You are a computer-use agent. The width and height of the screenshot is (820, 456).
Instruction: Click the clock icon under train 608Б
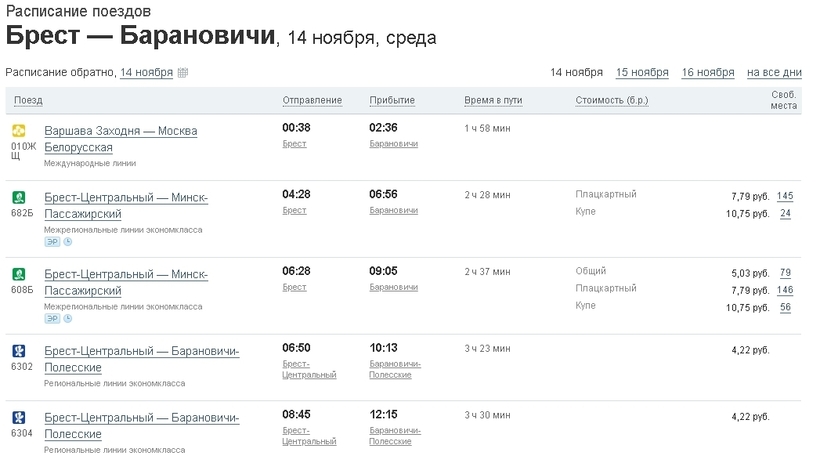tap(68, 319)
